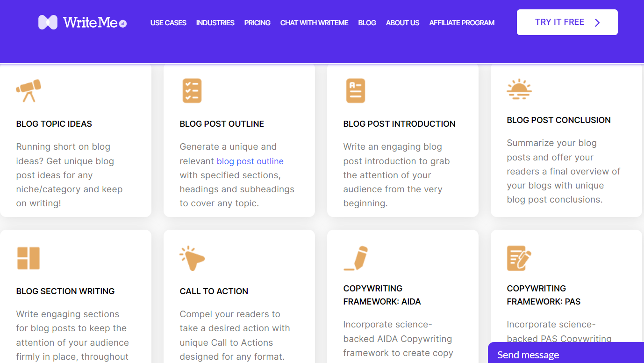Viewport: 644px width, 363px height.
Task: Click the document icon above Blog Post Introduction
Action: pos(355,91)
